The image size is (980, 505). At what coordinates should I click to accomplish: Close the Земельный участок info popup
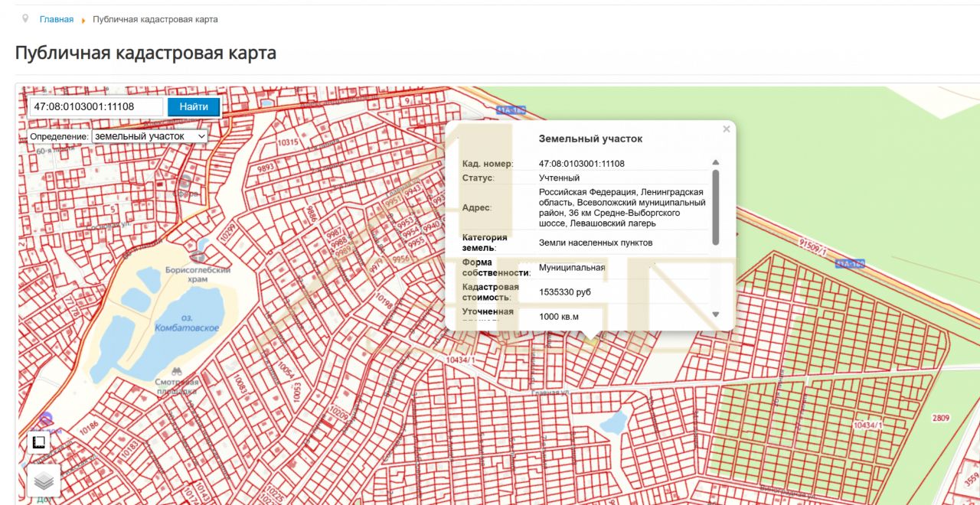click(726, 129)
